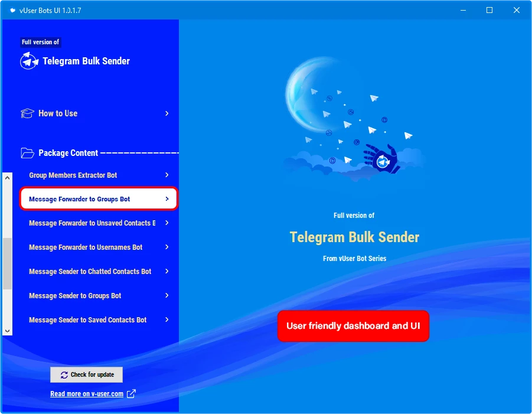Close the vUser Bots UI window
This screenshot has width=532, height=414.
click(x=517, y=10)
